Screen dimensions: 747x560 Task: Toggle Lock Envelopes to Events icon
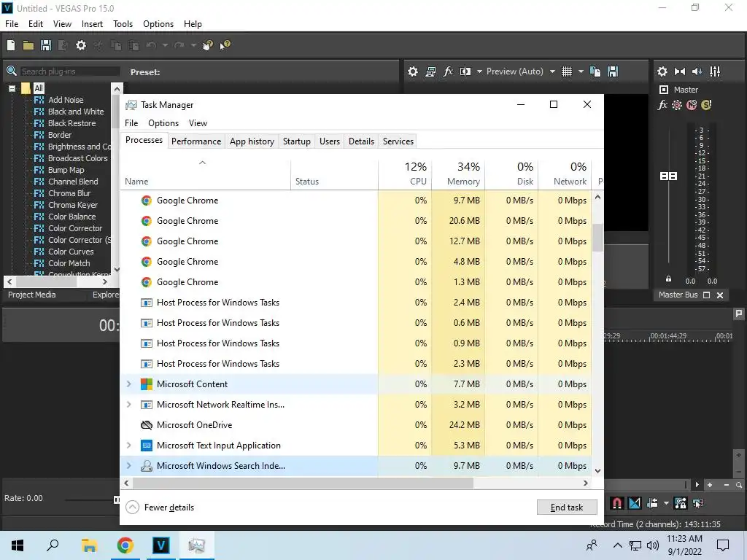point(681,503)
